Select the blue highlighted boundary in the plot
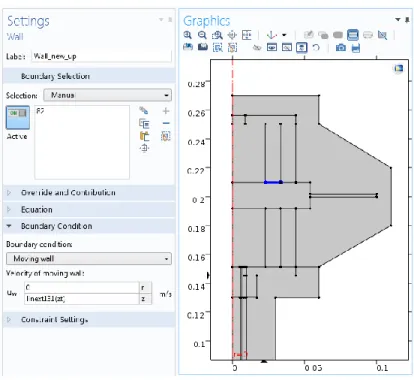The height and width of the screenshot is (380, 414). [x=273, y=182]
